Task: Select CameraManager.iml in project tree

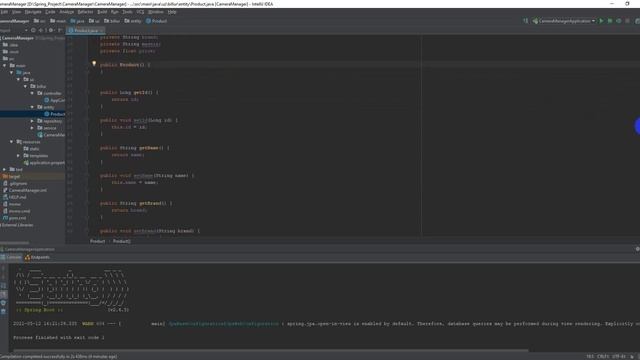Action: [24, 190]
